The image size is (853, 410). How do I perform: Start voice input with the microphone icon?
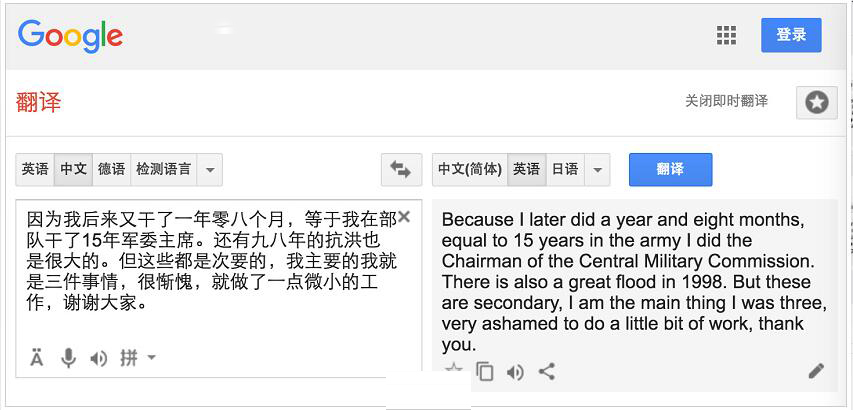[x=69, y=358]
